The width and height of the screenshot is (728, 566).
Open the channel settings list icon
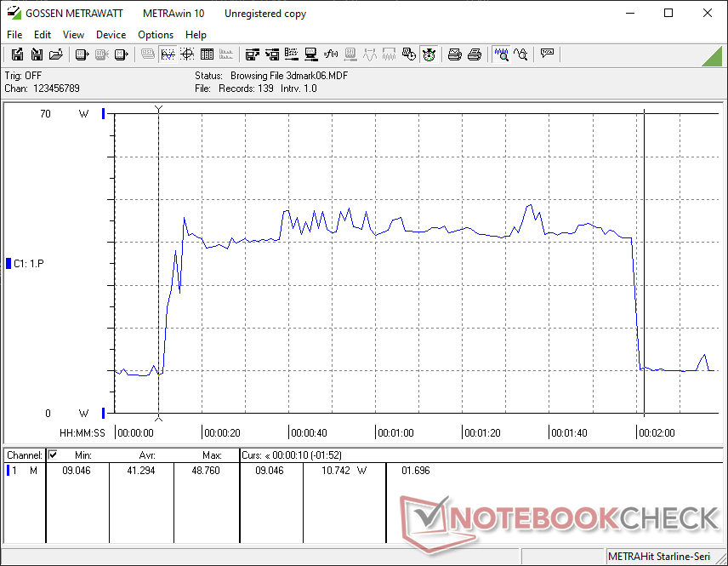click(x=292, y=54)
